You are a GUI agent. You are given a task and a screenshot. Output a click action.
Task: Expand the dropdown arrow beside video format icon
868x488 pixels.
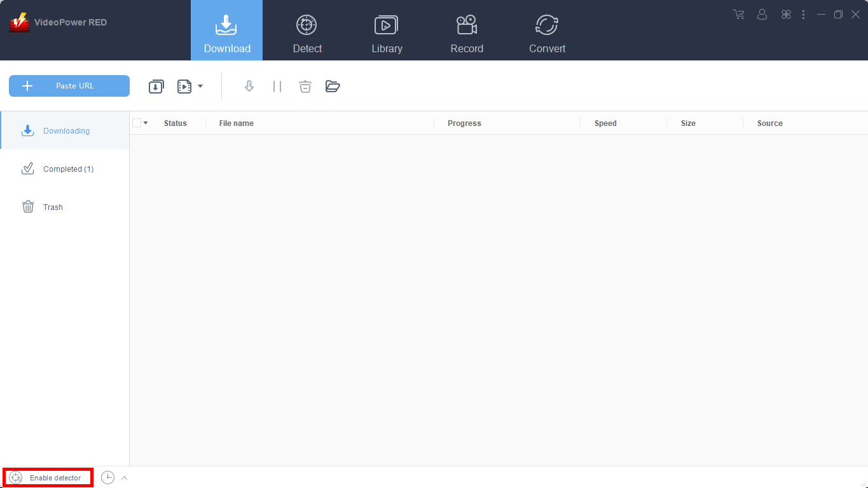click(x=200, y=87)
